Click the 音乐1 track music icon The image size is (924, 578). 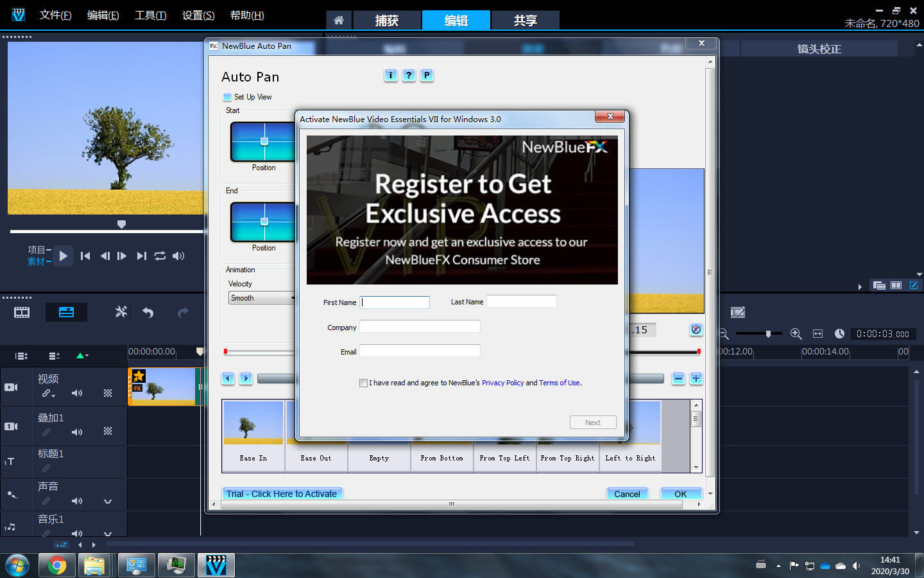[x=10, y=527]
